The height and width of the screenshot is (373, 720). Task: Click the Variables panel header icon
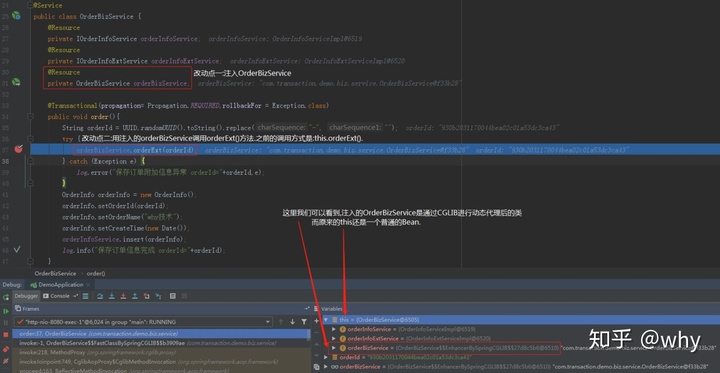point(316,309)
